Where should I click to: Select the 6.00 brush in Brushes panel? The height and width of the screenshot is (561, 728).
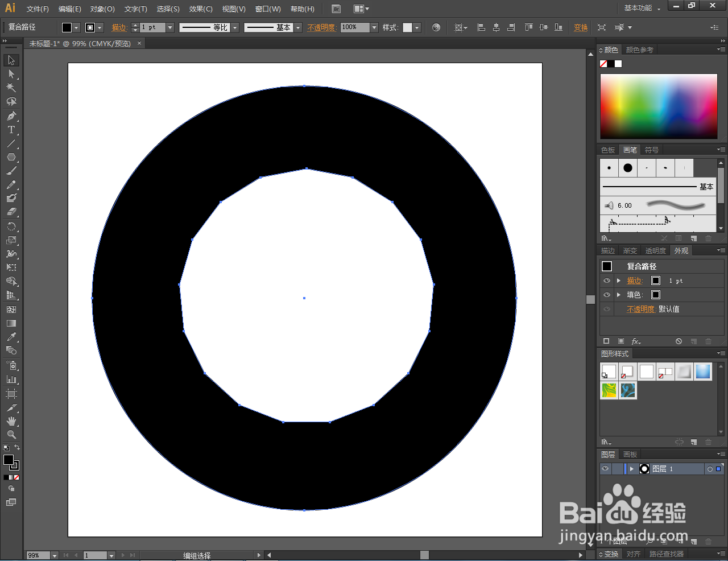tap(658, 205)
